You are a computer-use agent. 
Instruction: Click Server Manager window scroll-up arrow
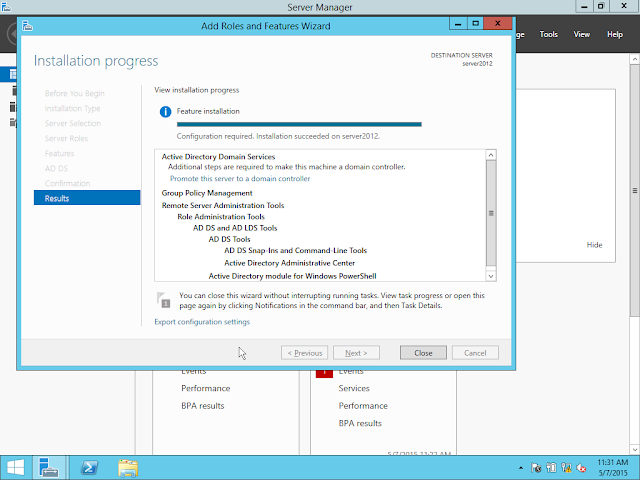click(x=635, y=60)
